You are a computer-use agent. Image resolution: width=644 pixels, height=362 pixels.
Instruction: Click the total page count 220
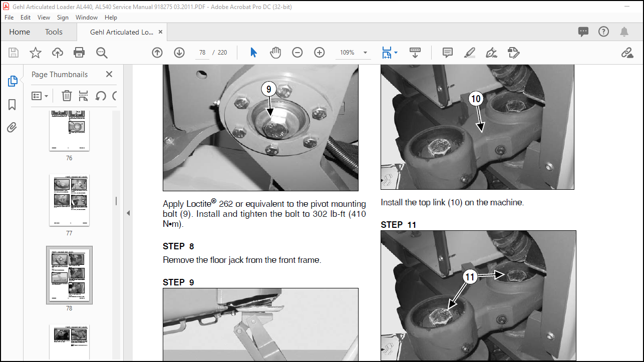222,53
